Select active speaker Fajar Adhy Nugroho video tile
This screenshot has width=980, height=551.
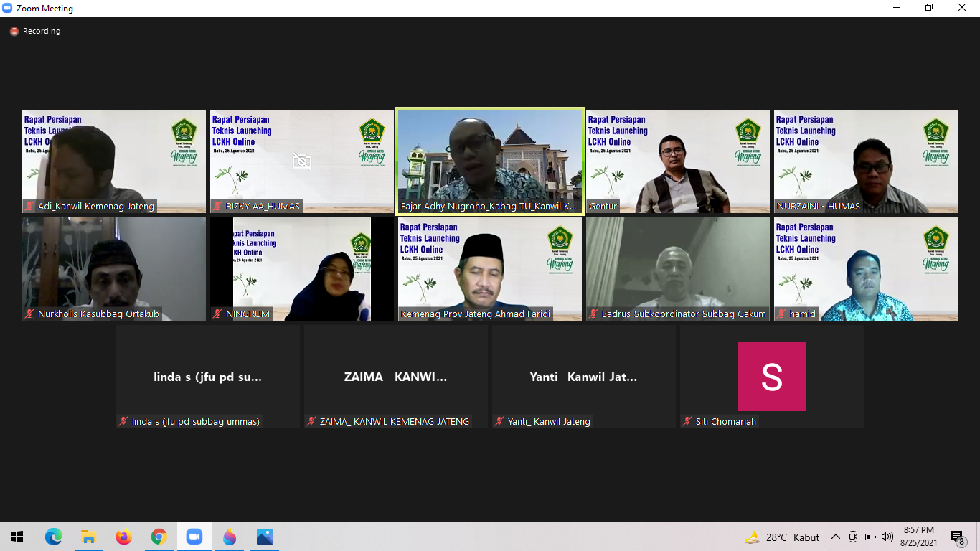click(x=490, y=161)
